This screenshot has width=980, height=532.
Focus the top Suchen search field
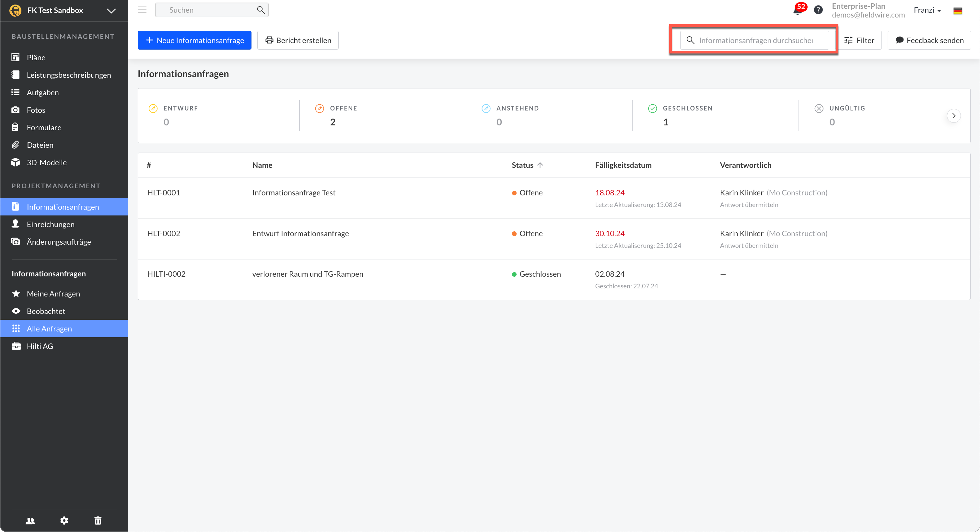pyautogui.click(x=212, y=10)
